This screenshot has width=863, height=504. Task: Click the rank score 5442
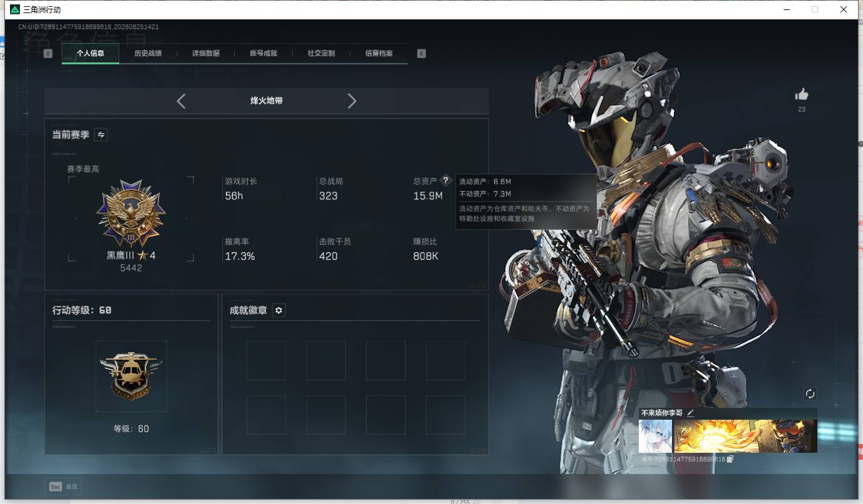click(x=131, y=268)
